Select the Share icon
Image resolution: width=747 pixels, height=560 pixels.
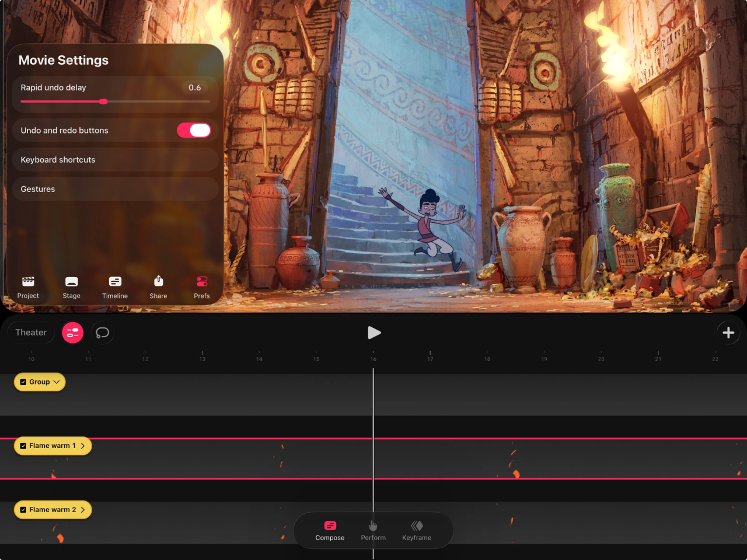pyautogui.click(x=158, y=286)
